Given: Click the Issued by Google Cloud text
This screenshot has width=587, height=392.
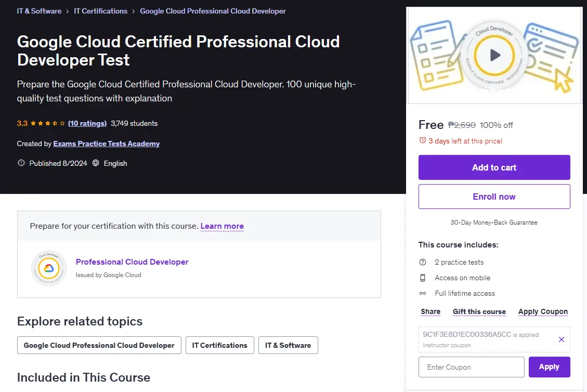Looking at the screenshot, I should tap(108, 275).
